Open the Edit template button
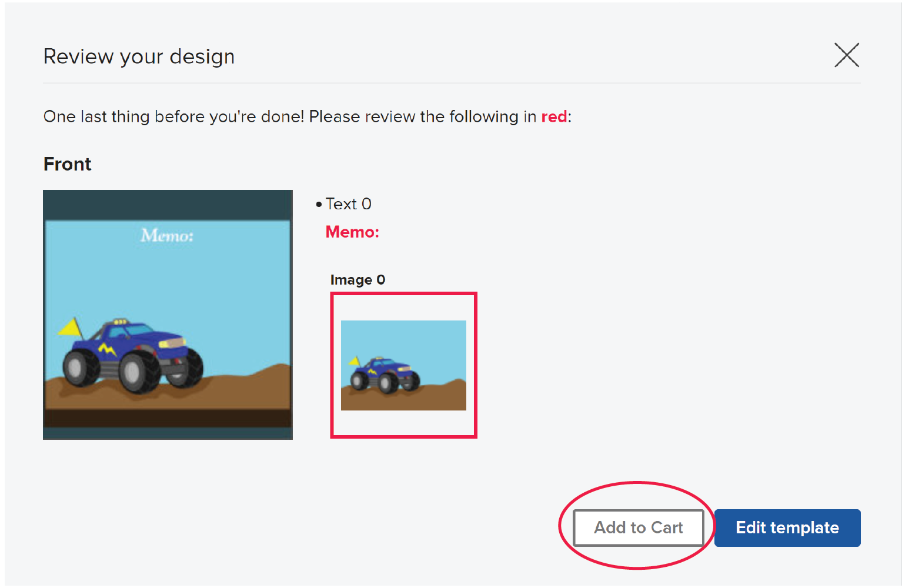This screenshot has width=902, height=588. click(x=787, y=527)
